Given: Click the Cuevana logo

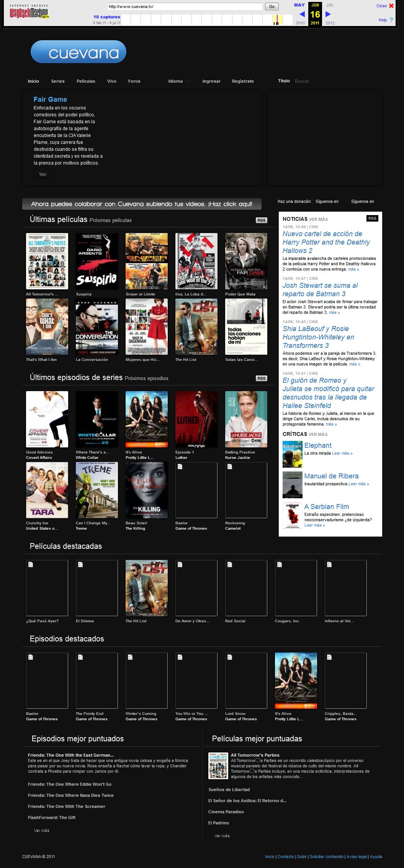Looking at the screenshot, I should (x=79, y=52).
